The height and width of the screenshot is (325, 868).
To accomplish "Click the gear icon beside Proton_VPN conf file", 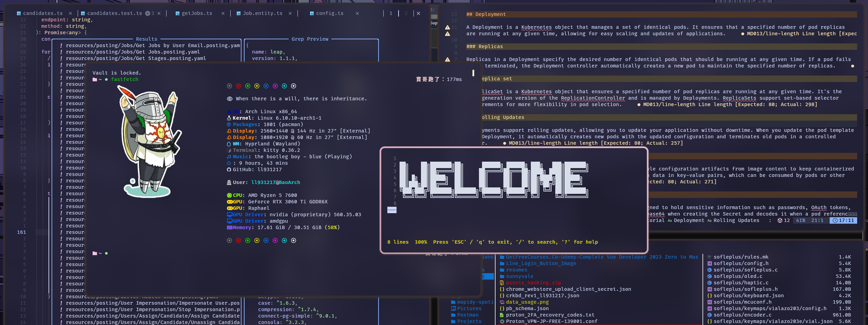I will tap(502, 321).
